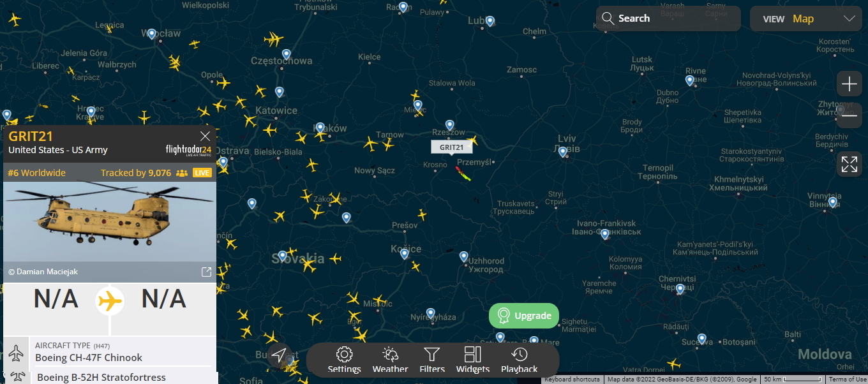Close the GRIT21 flight panel
The image size is (868, 384).
pyautogui.click(x=205, y=136)
